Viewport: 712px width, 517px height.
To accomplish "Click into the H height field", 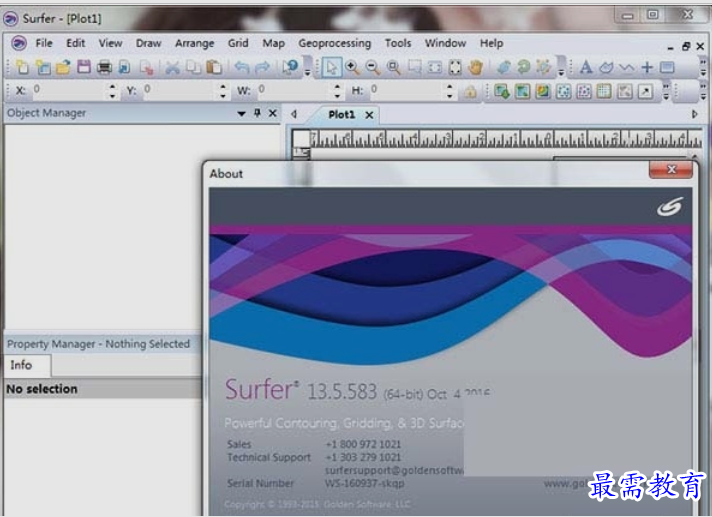I will (x=406, y=90).
